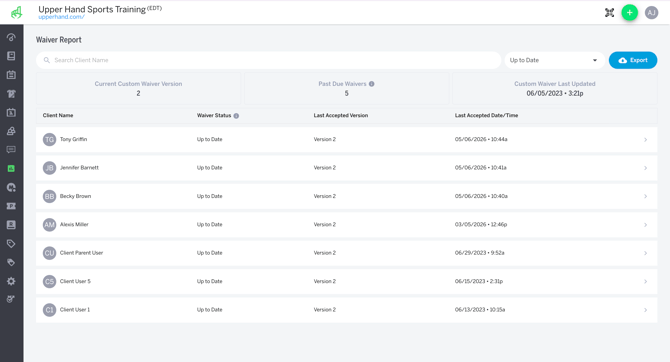Image resolution: width=670 pixels, height=362 pixels.
Task: Open the green reports icon in sidebar
Action: [12, 168]
